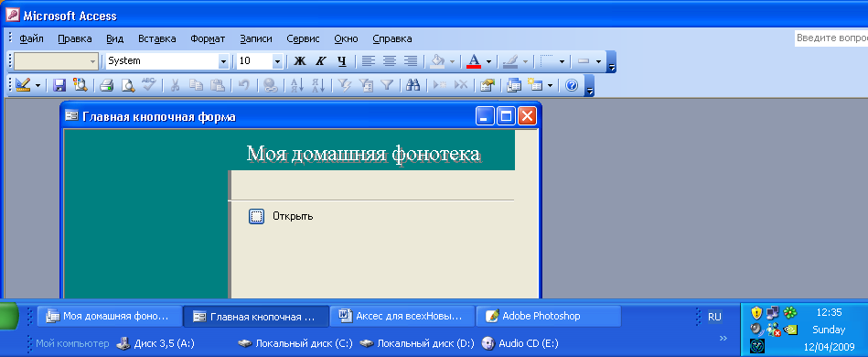Click the Design View ruler-pencil icon
The height and width of the screenshot is (357, 868).
click(23, 85)
